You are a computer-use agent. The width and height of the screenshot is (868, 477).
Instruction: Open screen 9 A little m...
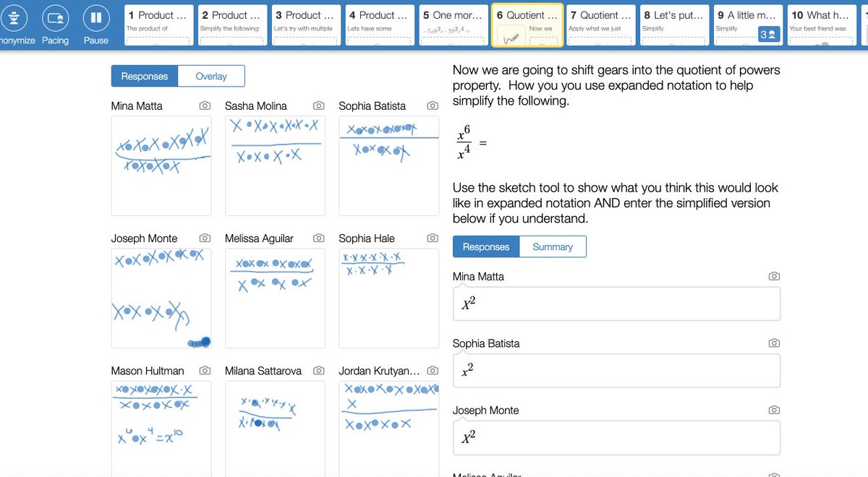tap(749, 25)
